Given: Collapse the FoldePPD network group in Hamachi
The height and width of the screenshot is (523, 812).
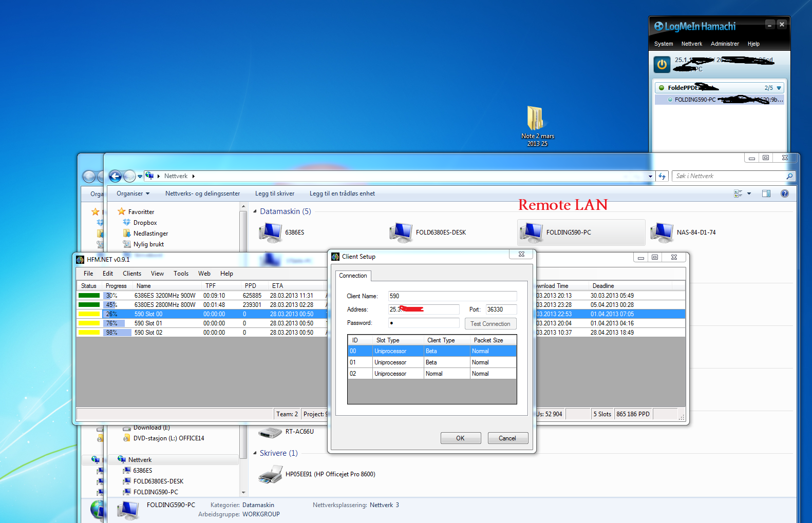Looking at the screenshot, I should click(779, 88).
